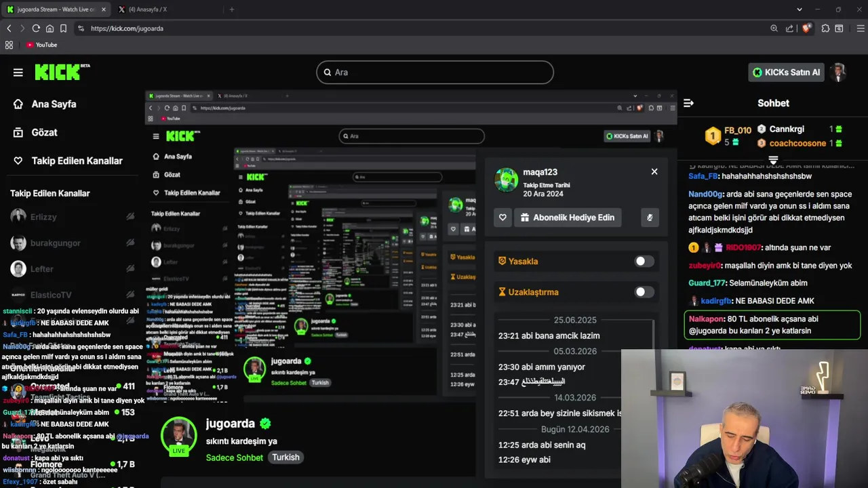Image resolution: width=868 pixels, height=488 pixels.
Task: Click the KICKs Satın Al button
Action: point(787,73)
